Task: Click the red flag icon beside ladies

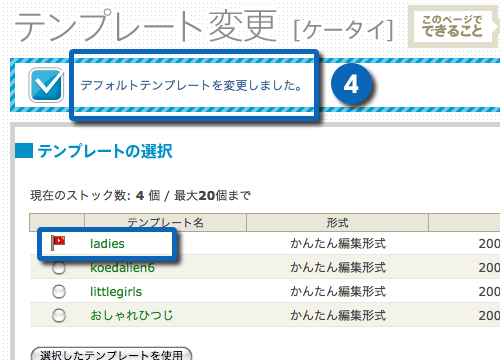Action: tap(58, 243)
